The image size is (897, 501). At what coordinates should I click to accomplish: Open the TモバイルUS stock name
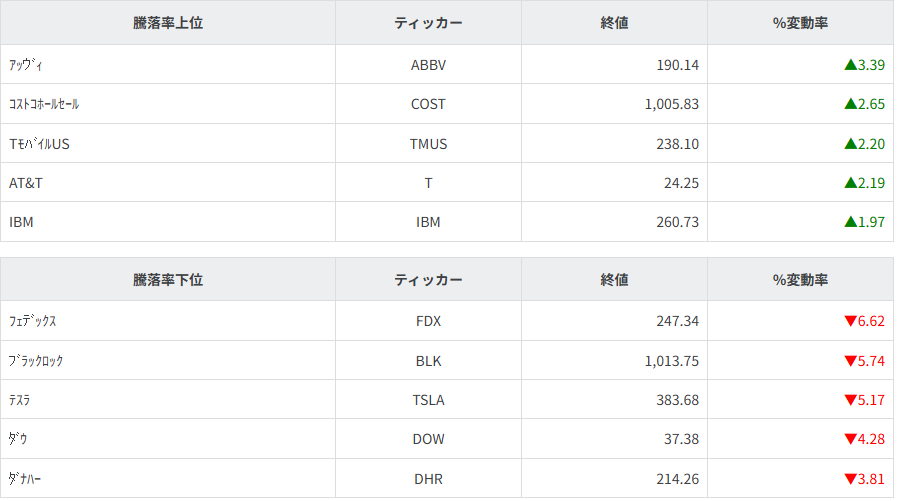coord(39,144)
